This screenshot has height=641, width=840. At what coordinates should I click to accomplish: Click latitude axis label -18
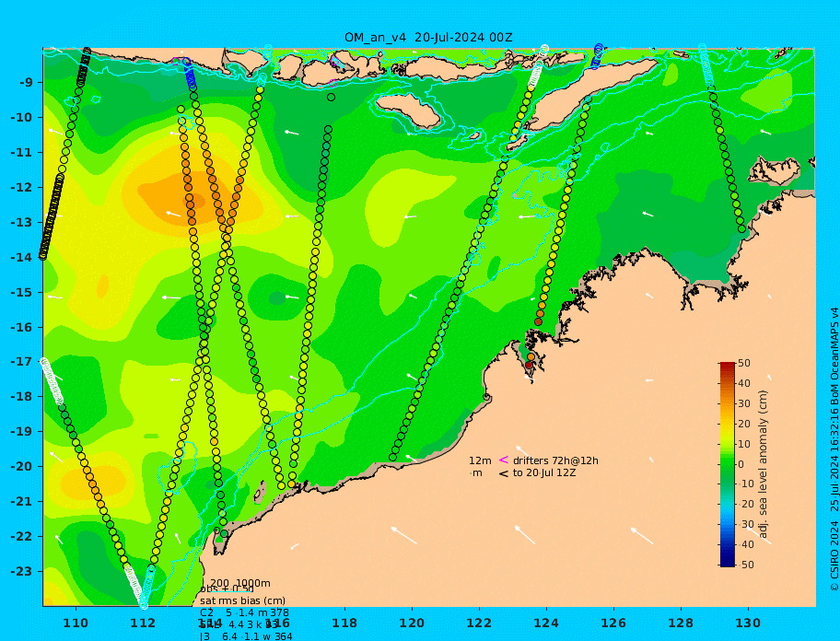tap(21, 397)
